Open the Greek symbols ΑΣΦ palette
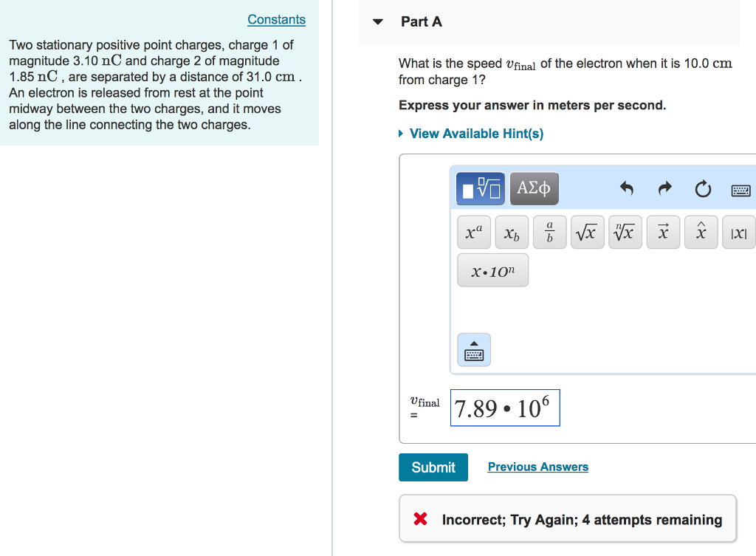This screenshot has height=556, width=756. point(534,188)
